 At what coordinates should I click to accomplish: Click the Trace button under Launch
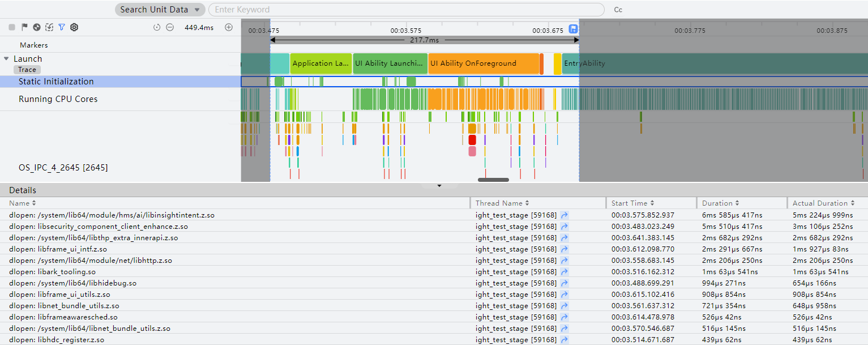[27, 70]
